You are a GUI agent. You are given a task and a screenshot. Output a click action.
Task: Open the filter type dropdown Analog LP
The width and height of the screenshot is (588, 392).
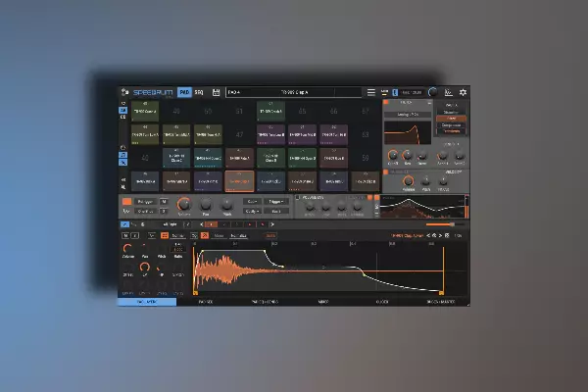[408, 115]
